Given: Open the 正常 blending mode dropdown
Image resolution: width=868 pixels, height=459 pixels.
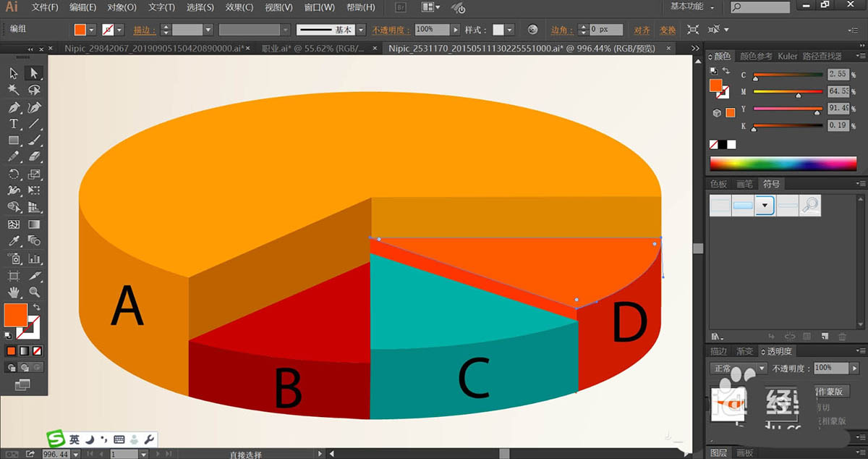Looking at the screenshot, I should tap(739, 369).
